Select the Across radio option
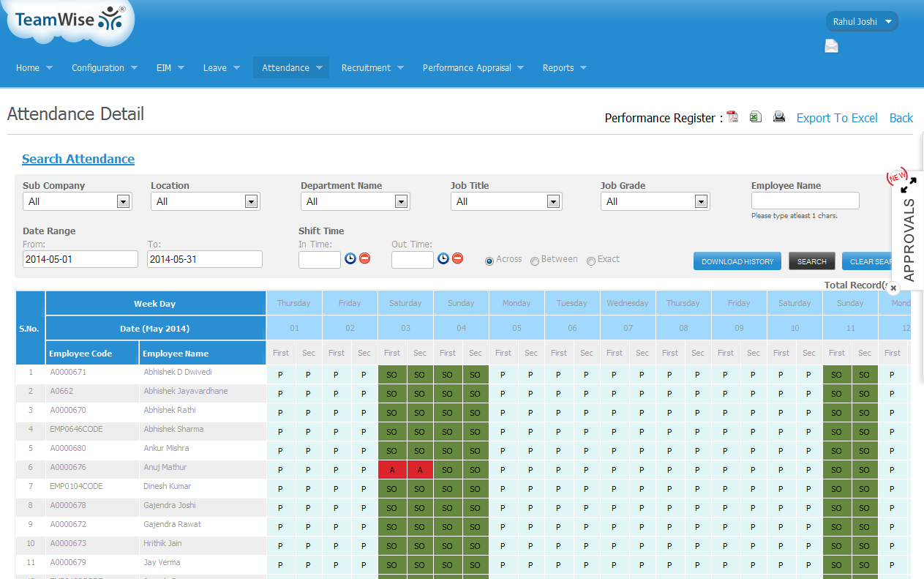The height and width of the screenshot is (579, 924). pyautogui.click(x=489, y=261)
